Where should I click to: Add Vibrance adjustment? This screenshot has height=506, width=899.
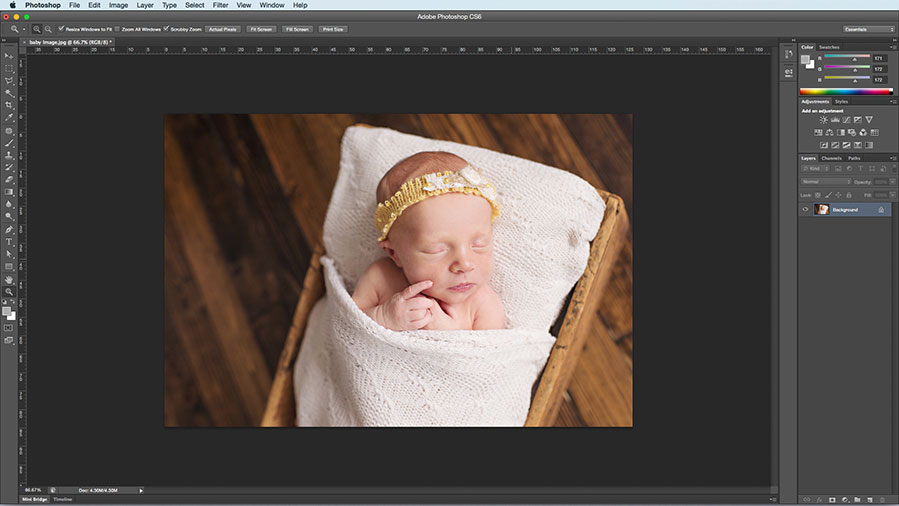point(869,120)
